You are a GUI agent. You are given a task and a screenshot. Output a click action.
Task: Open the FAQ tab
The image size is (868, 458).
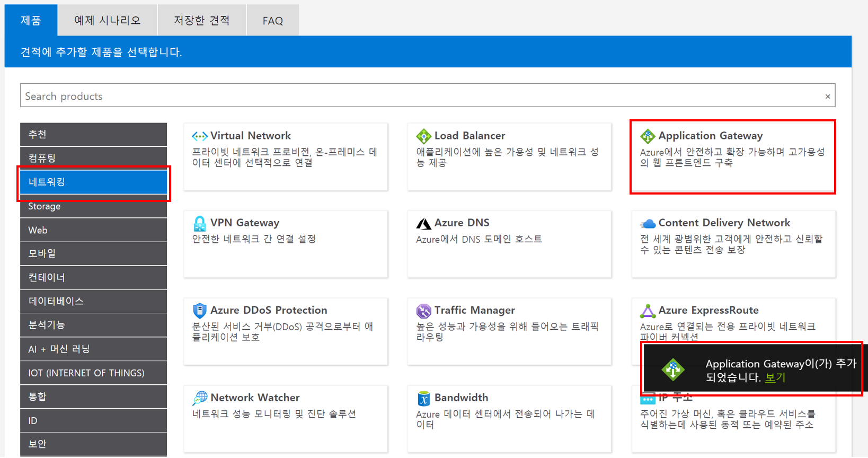(x=273, y=20)
